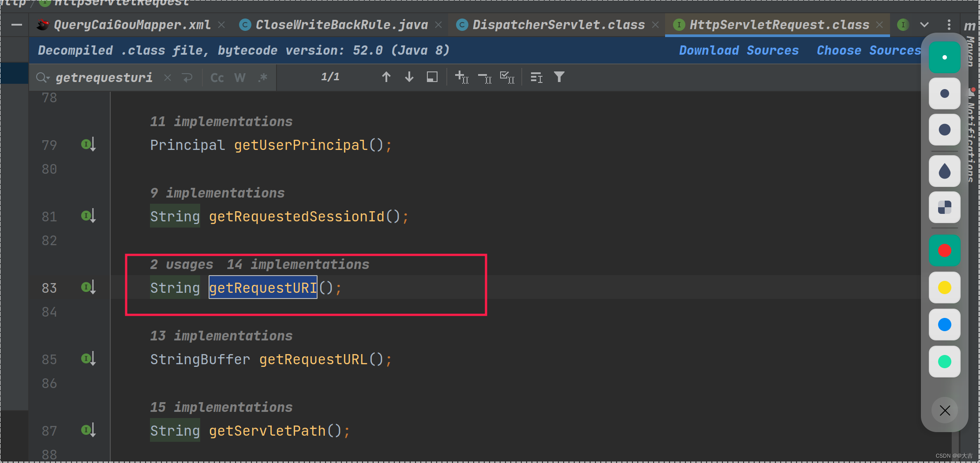The height and width of the screenshot is (463, 980).
Task: Choose blue annotation color
Action: [x=944, y=325]
